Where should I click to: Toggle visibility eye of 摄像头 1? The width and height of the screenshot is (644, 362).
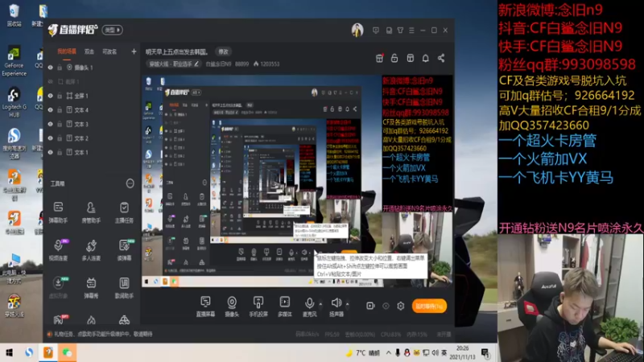pos(51,68)
